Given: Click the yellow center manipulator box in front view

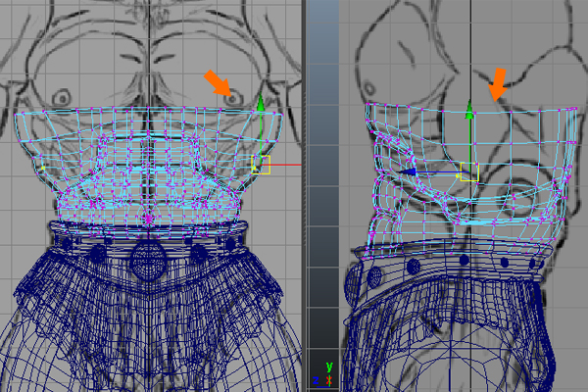Looking at the screenshot, I should click(x=261, y=165).
